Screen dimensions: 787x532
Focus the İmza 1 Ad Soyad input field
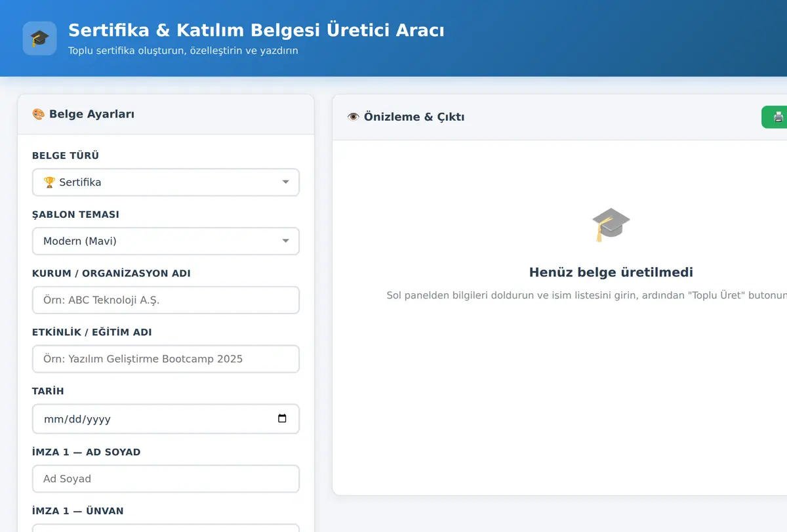pyautogui.click(x=166, y=479)
